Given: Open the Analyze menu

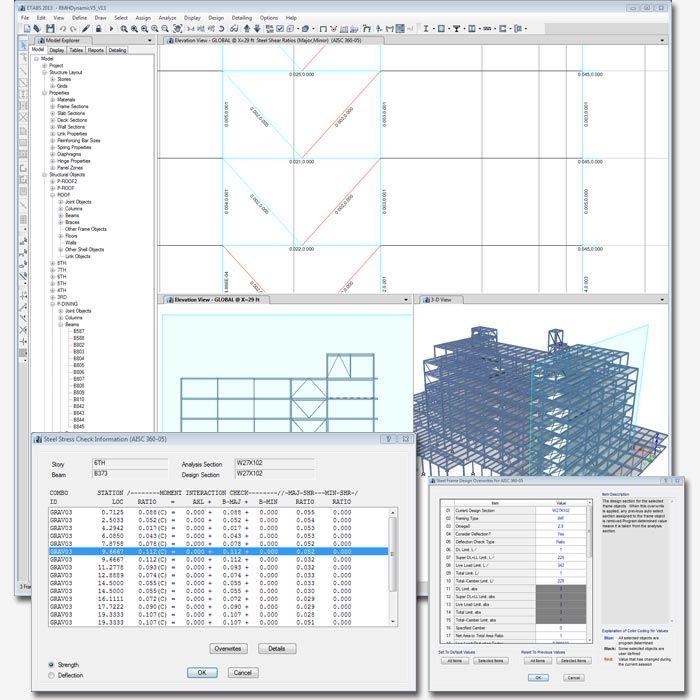Looking at the screenshot, I should (x=167, y=17).
